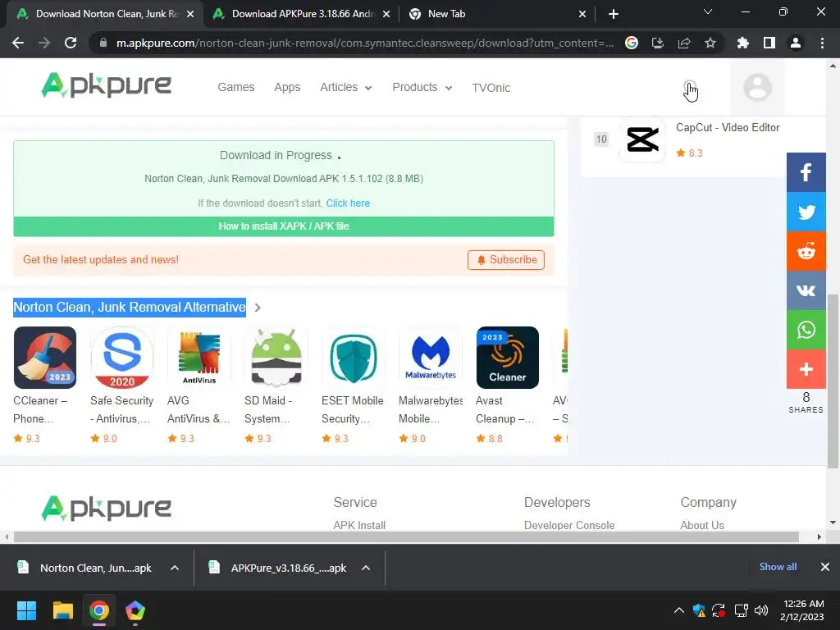
Task: Open the ESET Mobile Security app icon
Action: pyautogui.click(x=354, y=358)
